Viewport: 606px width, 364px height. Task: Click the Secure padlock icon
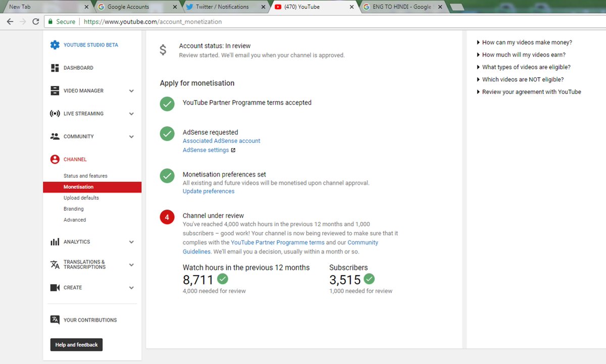[x=50, y=22]
